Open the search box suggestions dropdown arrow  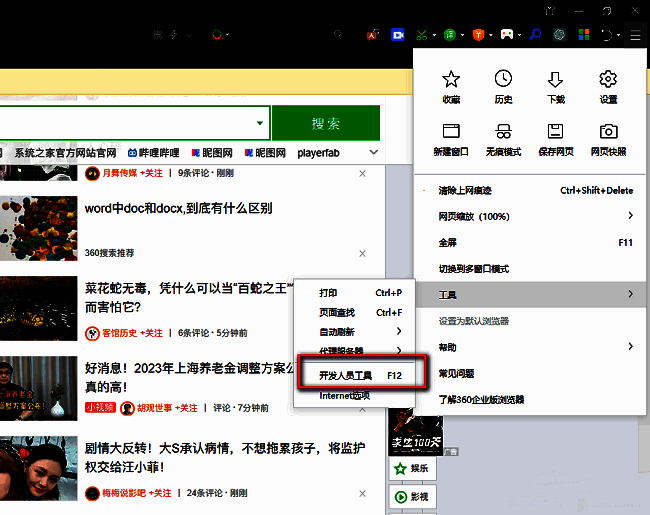pyautogui.click(x=260, y=123)
